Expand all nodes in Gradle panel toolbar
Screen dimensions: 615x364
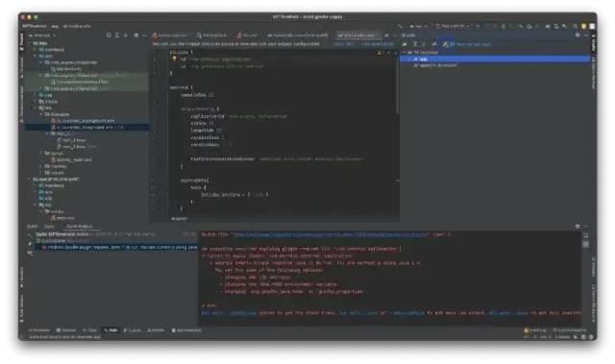[415, 44]
